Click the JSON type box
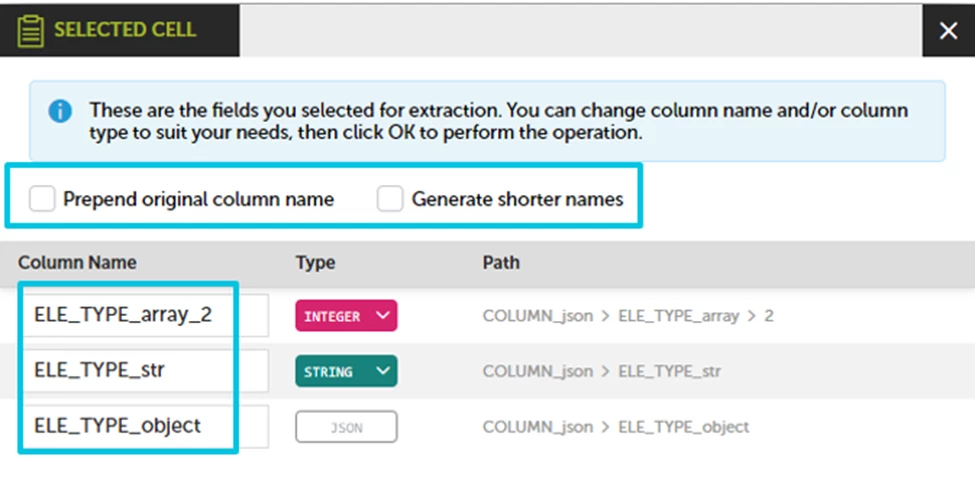Viewport: 975px width, 482px height. [346, 427]
